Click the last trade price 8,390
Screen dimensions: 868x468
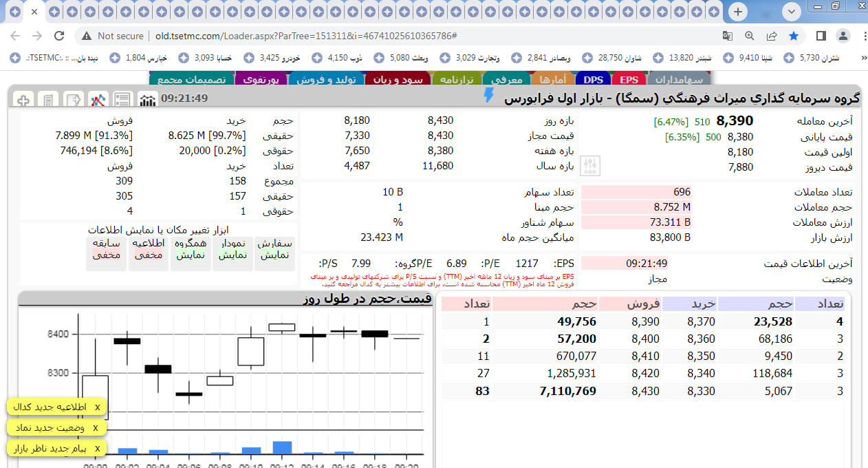coord(734,120)
